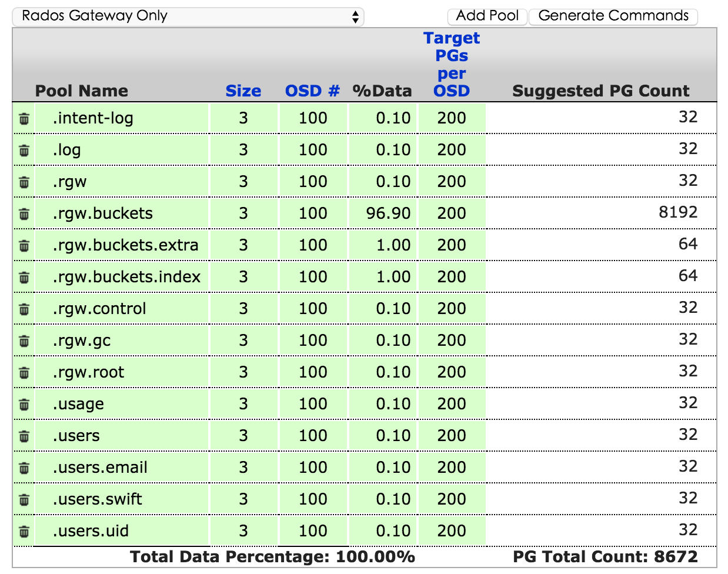
Task: Click suggested PG count for .rgw.buckets.extra
Action: [688, 244]
